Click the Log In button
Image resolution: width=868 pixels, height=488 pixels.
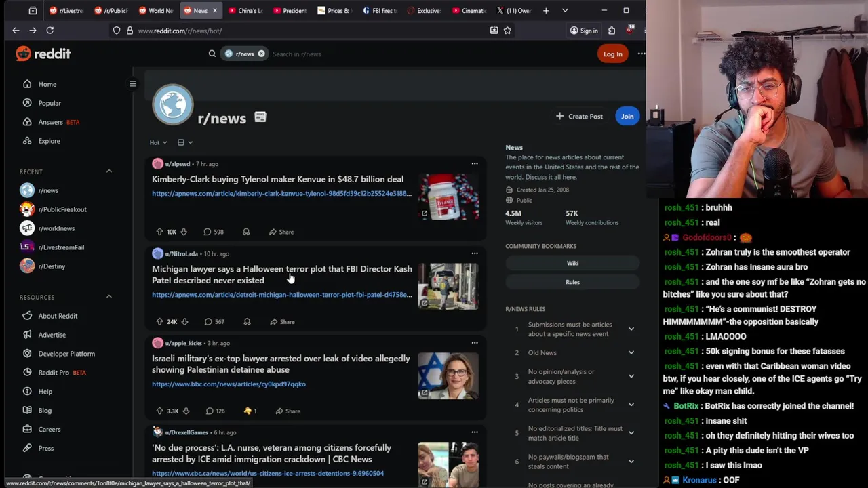(x=612, y=54)
